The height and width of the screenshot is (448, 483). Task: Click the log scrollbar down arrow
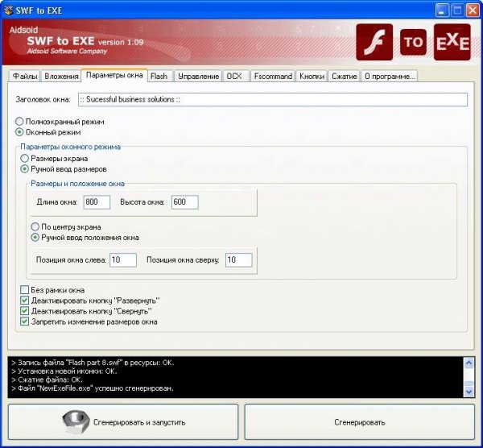click(469, 392)
